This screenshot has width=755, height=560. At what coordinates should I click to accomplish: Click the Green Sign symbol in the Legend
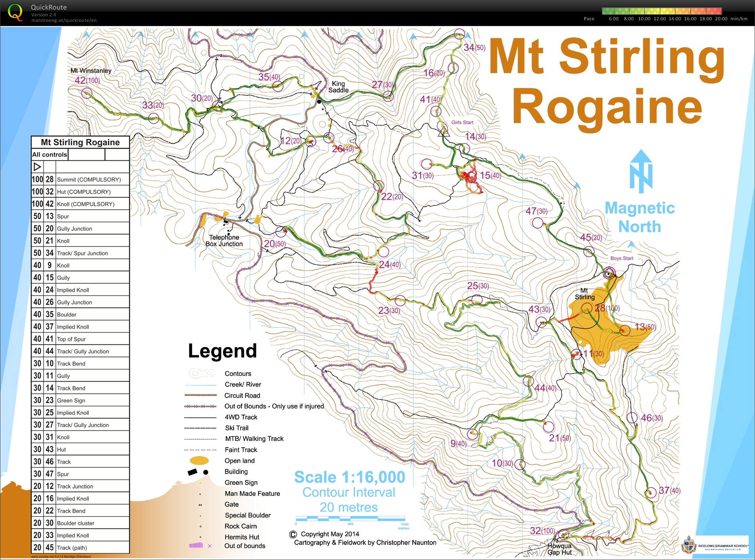click(x=200, y=482)
